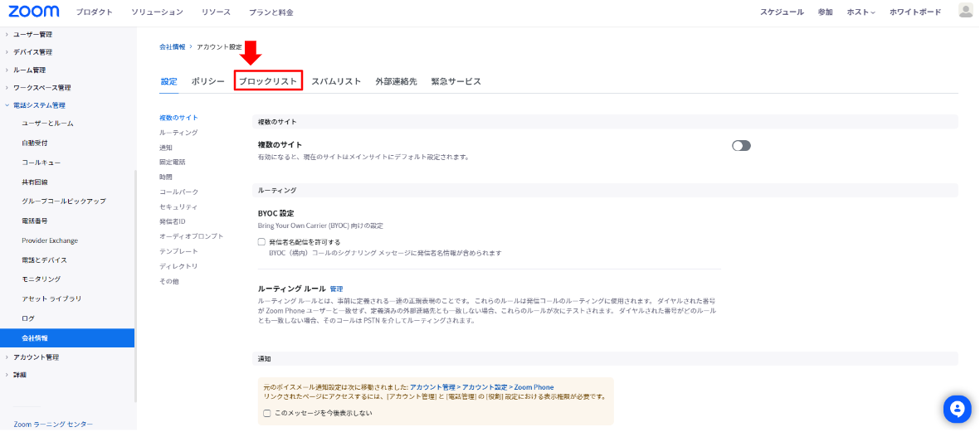Follow アカウント管理 > アカウント設定 > Zoom Phone link

coord(482,387)
